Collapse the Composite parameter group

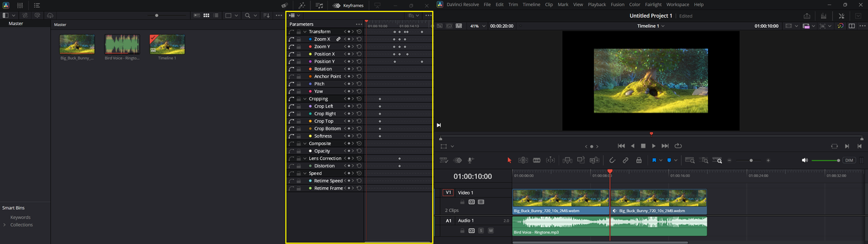[305, 144]
